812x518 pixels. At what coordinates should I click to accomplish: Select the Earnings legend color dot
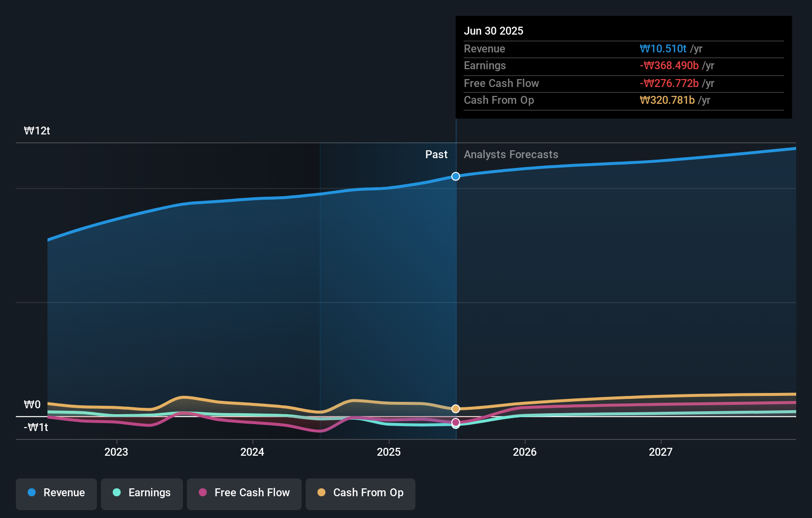(116, 493)
